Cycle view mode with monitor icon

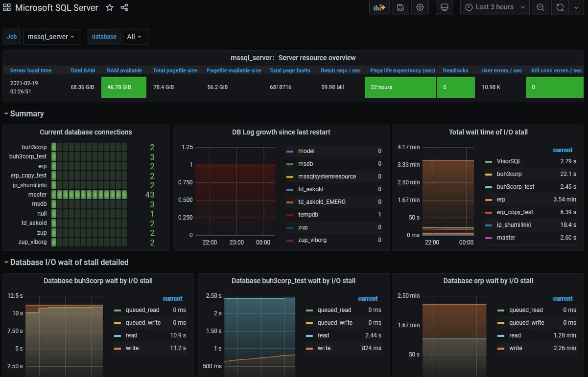click(444, 7)
